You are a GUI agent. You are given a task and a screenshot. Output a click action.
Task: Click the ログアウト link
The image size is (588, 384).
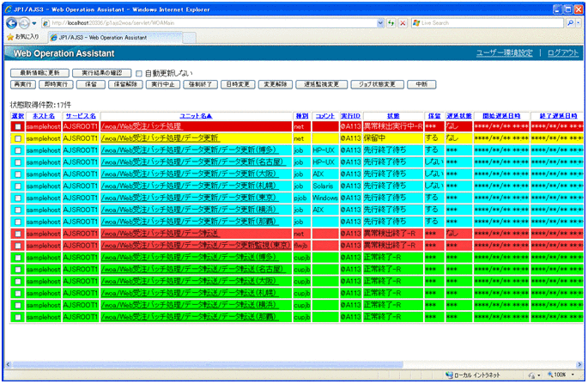click(x=561, y=53)
